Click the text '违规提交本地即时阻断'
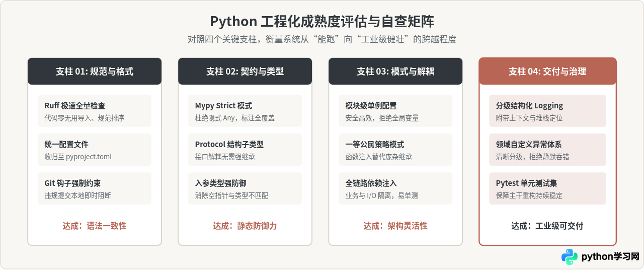The height and width of the screenshot is (270, 644). (x=78, y=195)
